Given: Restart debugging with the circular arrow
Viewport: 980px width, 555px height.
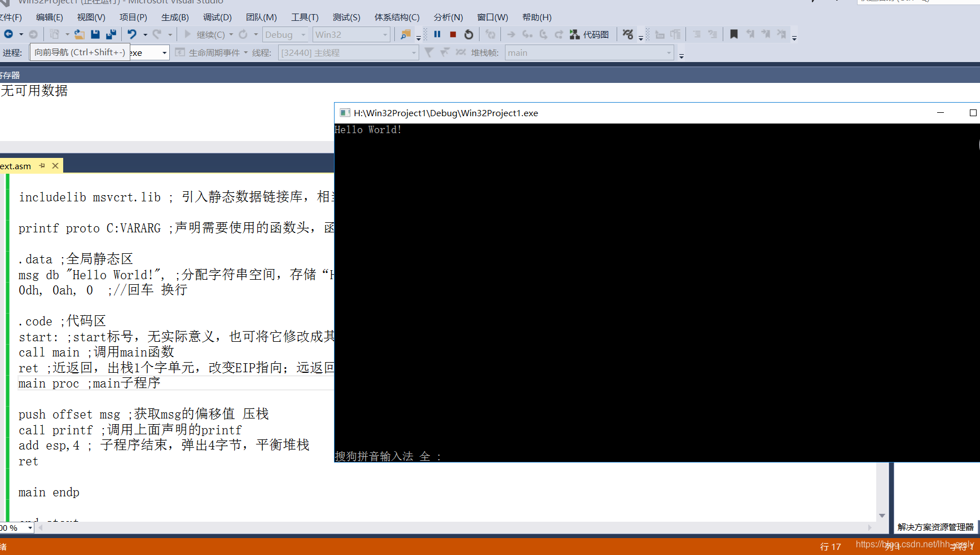Looking at the screenshot, I should (x=469, y=34).
